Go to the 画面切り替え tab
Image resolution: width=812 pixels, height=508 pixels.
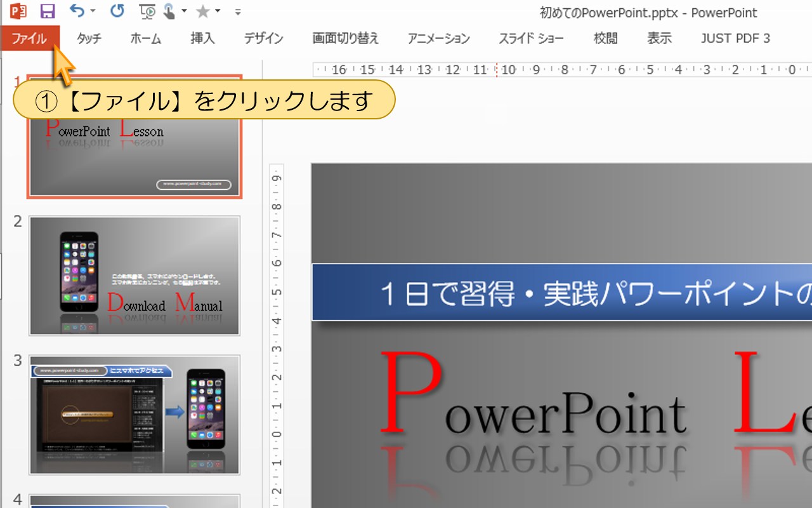click(346, 38)
